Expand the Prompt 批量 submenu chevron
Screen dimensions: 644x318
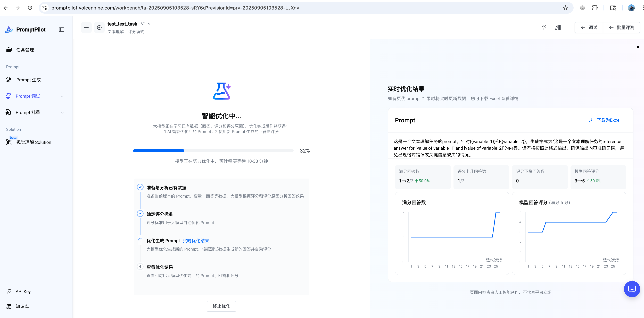pyautogui.click(x=62, y=113)
